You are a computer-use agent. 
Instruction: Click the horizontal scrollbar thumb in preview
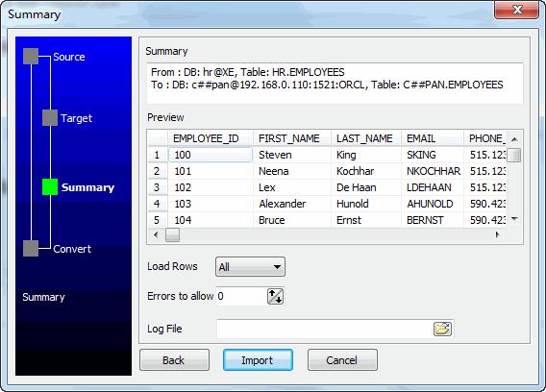172,235
